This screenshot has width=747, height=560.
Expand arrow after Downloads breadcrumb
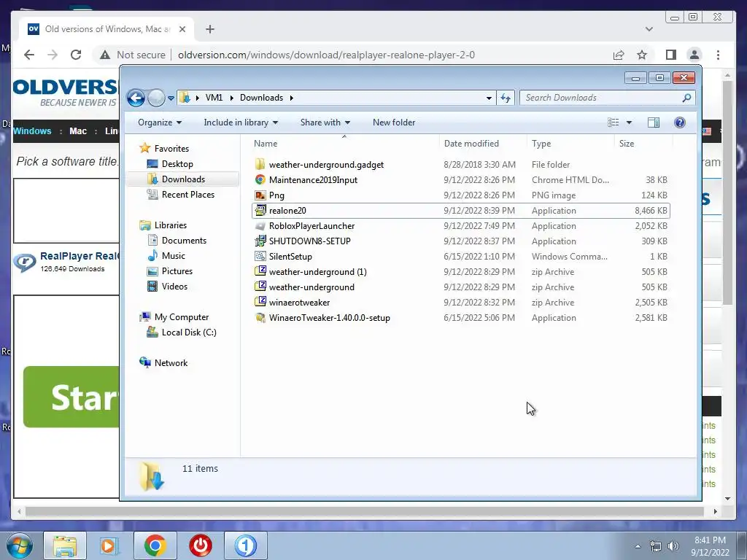(x=291, y=98)
